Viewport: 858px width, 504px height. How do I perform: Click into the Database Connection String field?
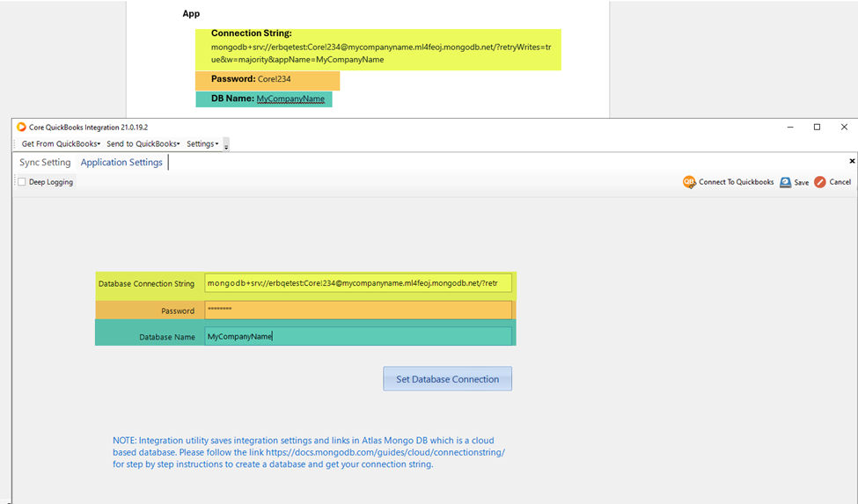click(358, 283)
